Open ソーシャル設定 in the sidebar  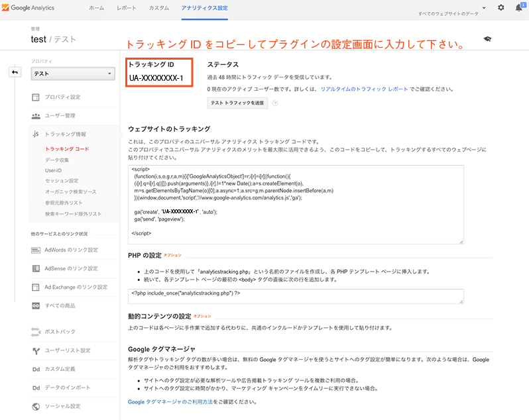[x=63, y=406]
